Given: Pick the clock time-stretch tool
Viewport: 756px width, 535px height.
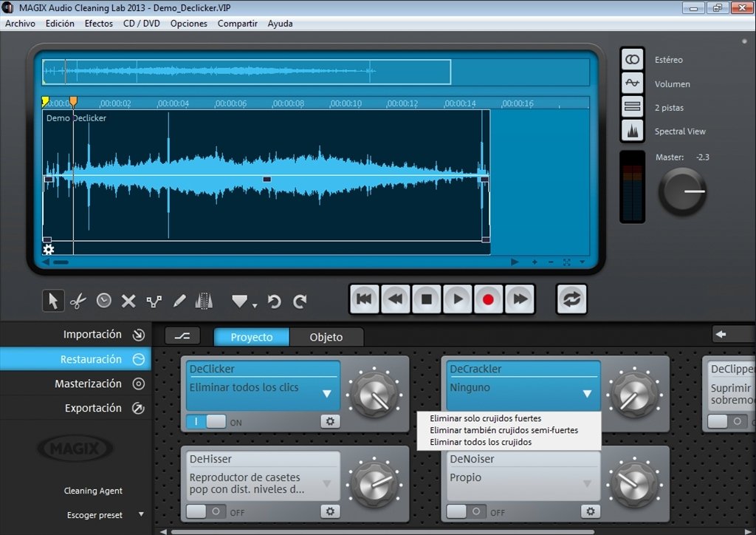Looking at the screenshot, I should coord(103,301).
